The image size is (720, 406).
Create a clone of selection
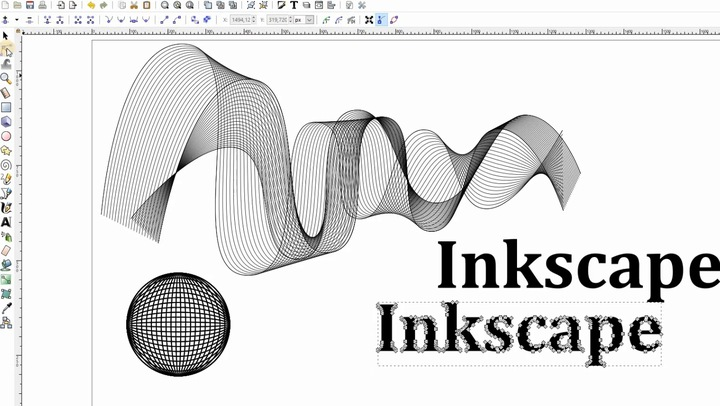pos(220,6)
